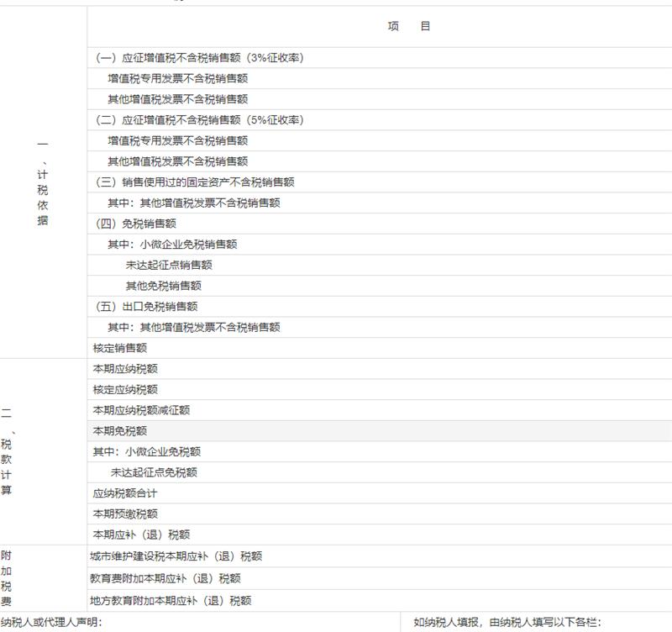The width and height of the screenshot is (672, 632).
Task: Select the 5%征收率 taxable sales row
Action: click(199, 120)
